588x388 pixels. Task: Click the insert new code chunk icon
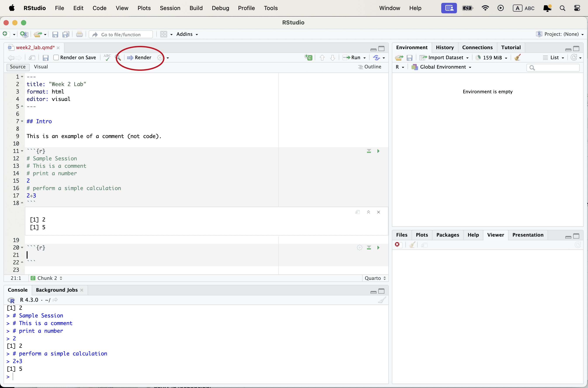tap(308, 57)
